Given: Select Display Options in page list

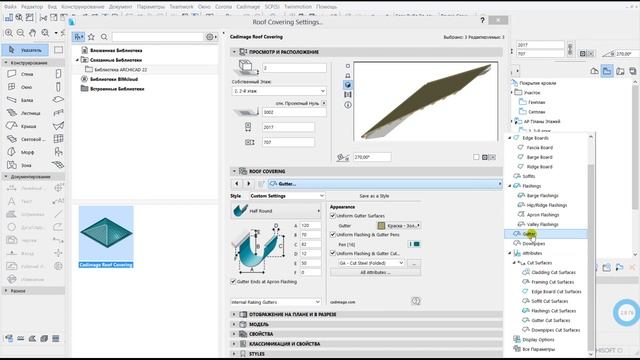Looking at the screenshot, I should pos(538,340).
